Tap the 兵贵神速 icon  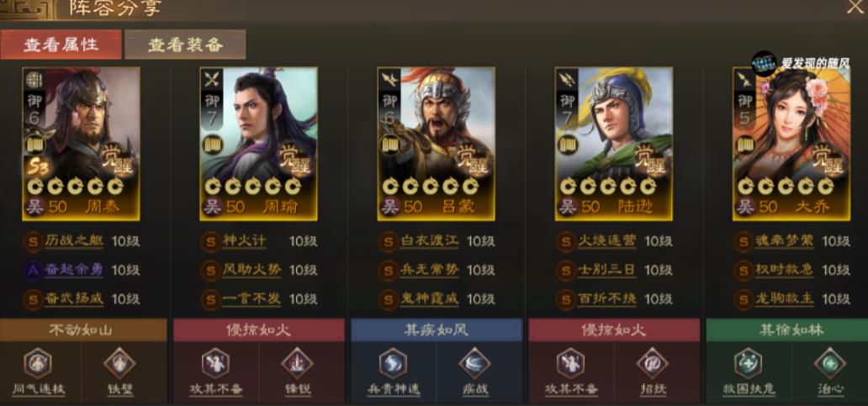click(x=393, y=363)
